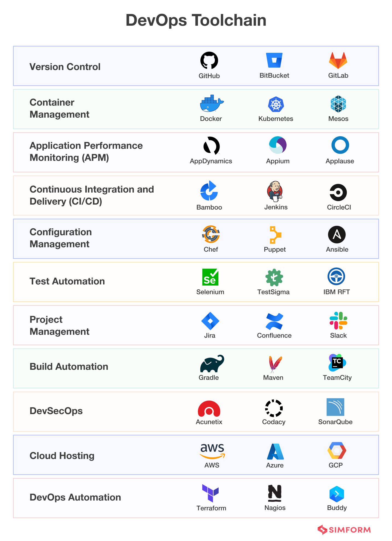
Task: Click the TestSigma gear icon
Action: [x=274, y=278]
